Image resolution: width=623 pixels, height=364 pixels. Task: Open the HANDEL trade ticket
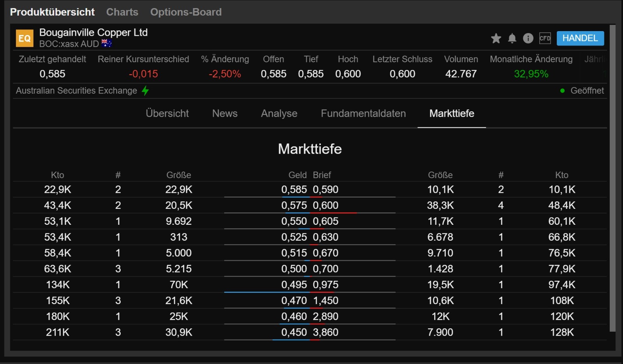(580, 38)
